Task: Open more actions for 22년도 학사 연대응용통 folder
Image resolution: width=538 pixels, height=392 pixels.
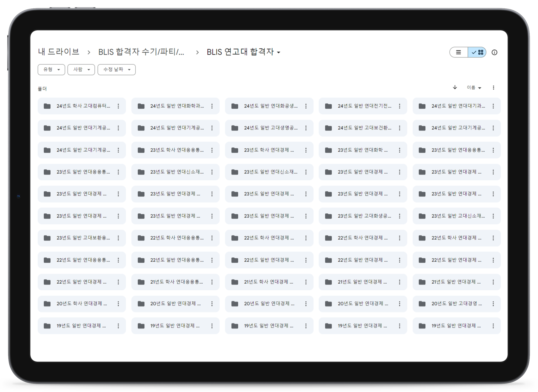Action: [212, 238]
